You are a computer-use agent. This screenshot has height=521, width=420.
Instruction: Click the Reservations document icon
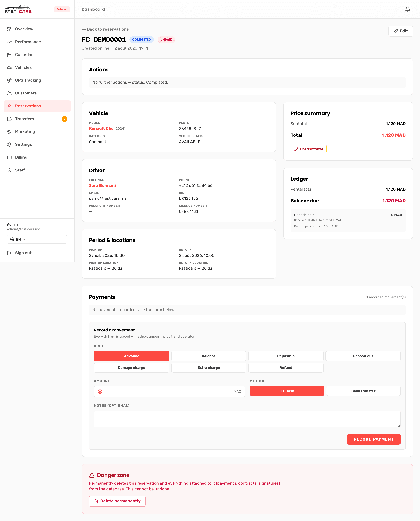pos(9,106)
